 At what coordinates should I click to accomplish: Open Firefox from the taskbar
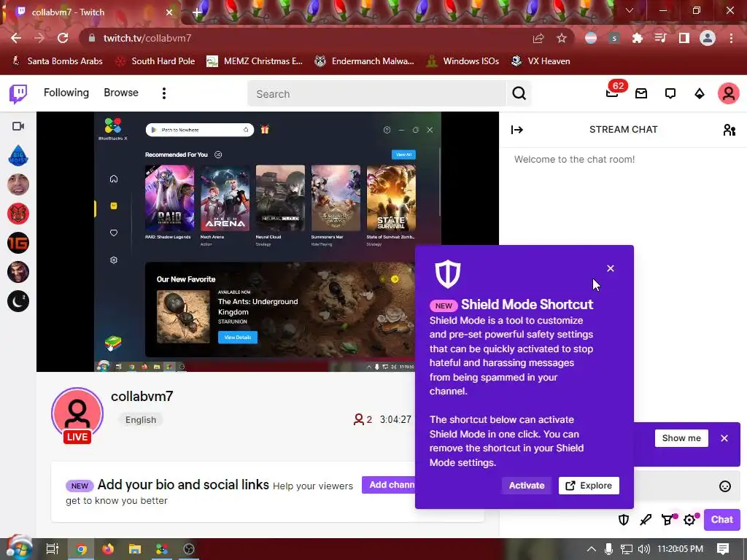108,550
